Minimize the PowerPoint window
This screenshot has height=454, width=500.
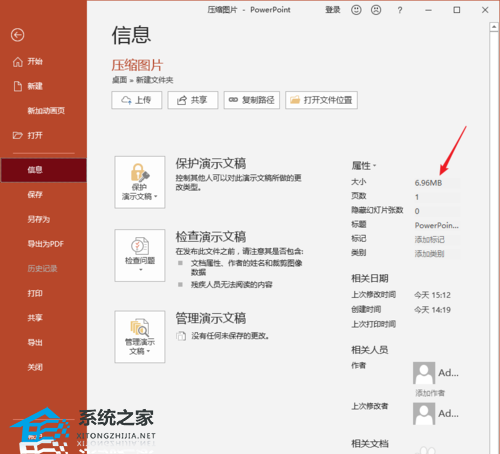428,10
